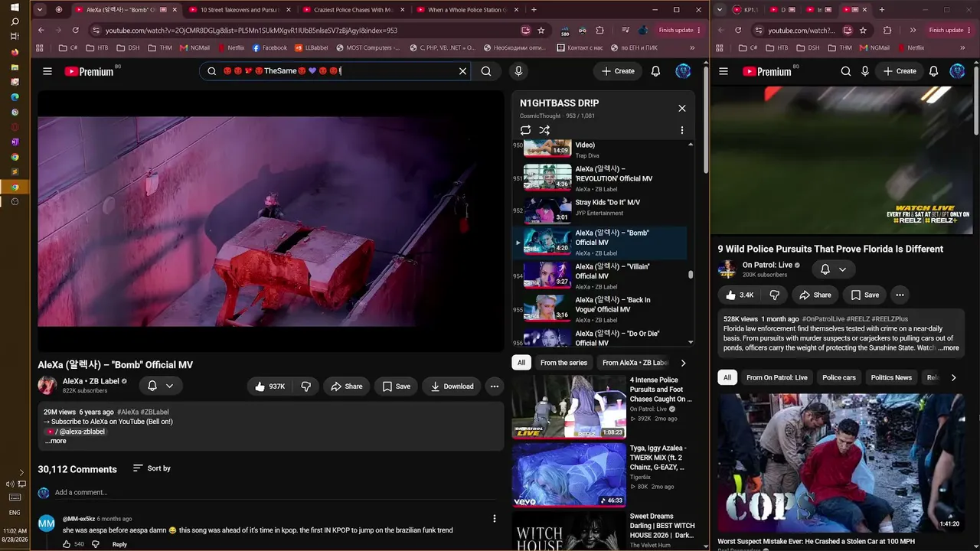The image size is (980, 551).
Task: Like the Florida police pursuits video
Action: (740, 295)
